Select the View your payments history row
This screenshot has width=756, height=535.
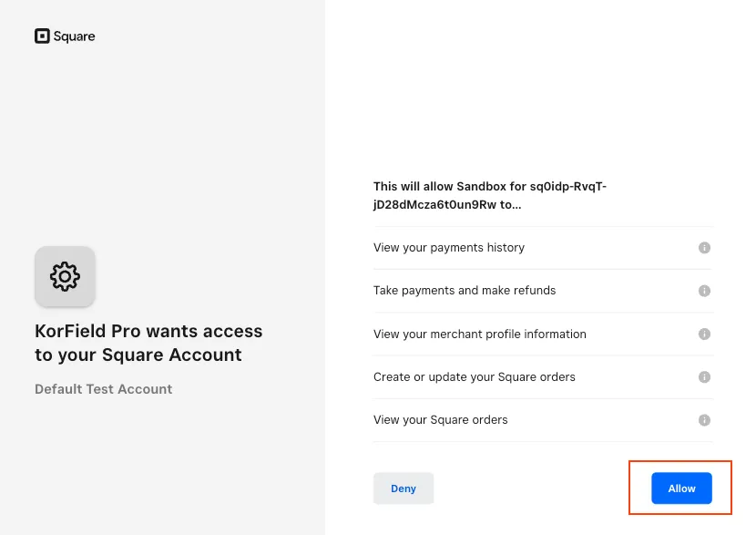click(x=449, y=247)
